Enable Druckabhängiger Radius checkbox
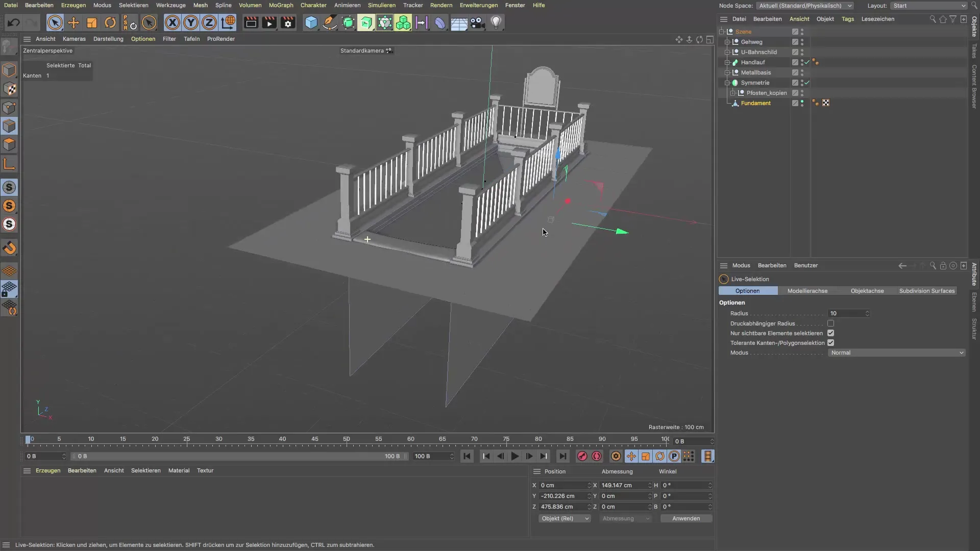This screenshot has height=551, width=980. point(830,323)
